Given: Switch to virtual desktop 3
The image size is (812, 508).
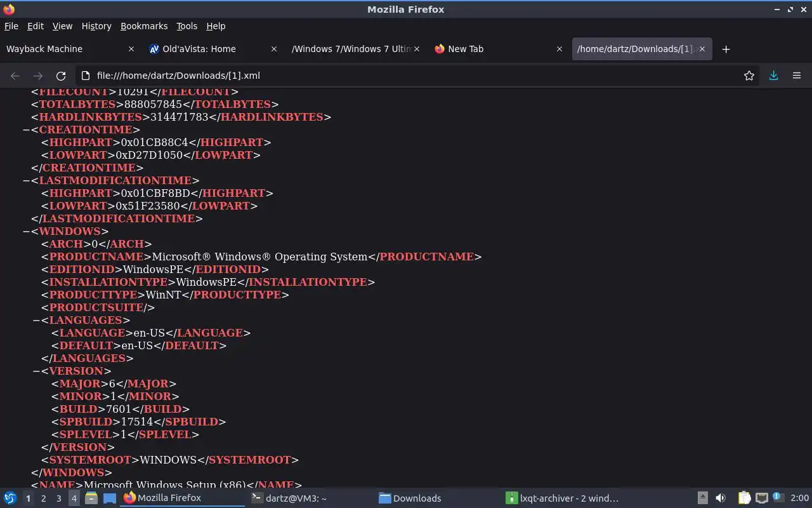Looking at the screenshot, I should (x=58, y=498).
